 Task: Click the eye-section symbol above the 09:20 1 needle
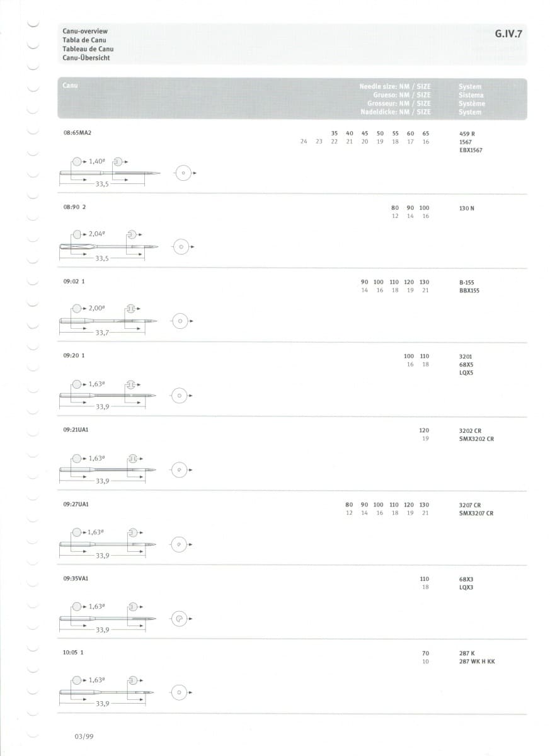[132, 384]
